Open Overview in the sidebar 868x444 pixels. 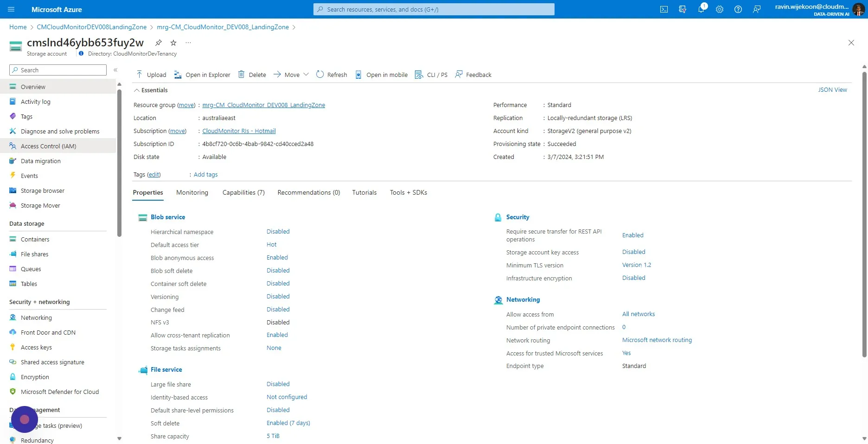(x=58, y=87)
